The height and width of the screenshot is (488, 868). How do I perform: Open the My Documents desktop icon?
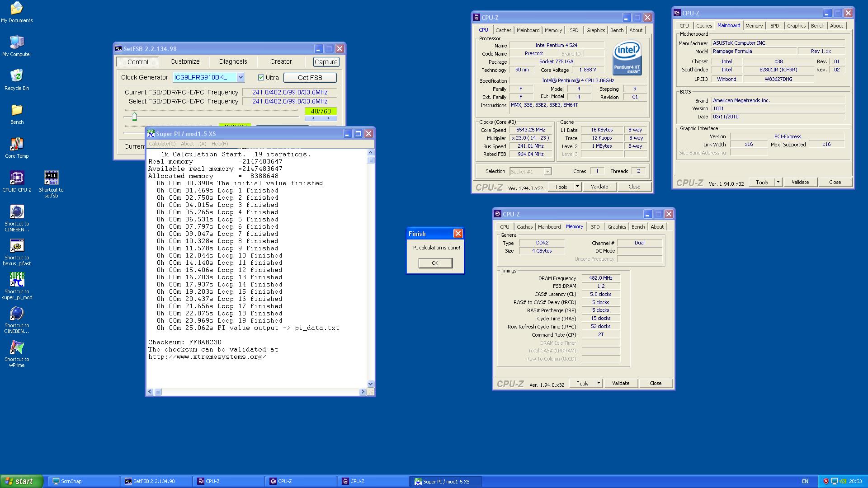17,12
